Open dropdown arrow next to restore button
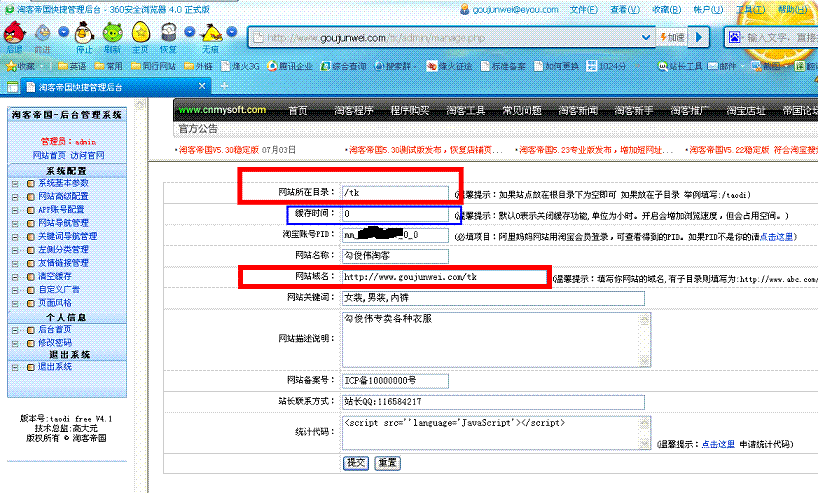The height and width of the screenshot is (493, 818). pyautogui.click(x=189, y=32)
